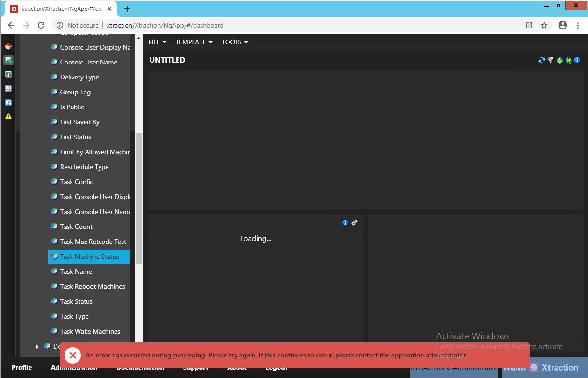Viewport: 588px width, 378px height.
Task: Open the gears settings icon on loading panel
Action: tap(354, 223)
